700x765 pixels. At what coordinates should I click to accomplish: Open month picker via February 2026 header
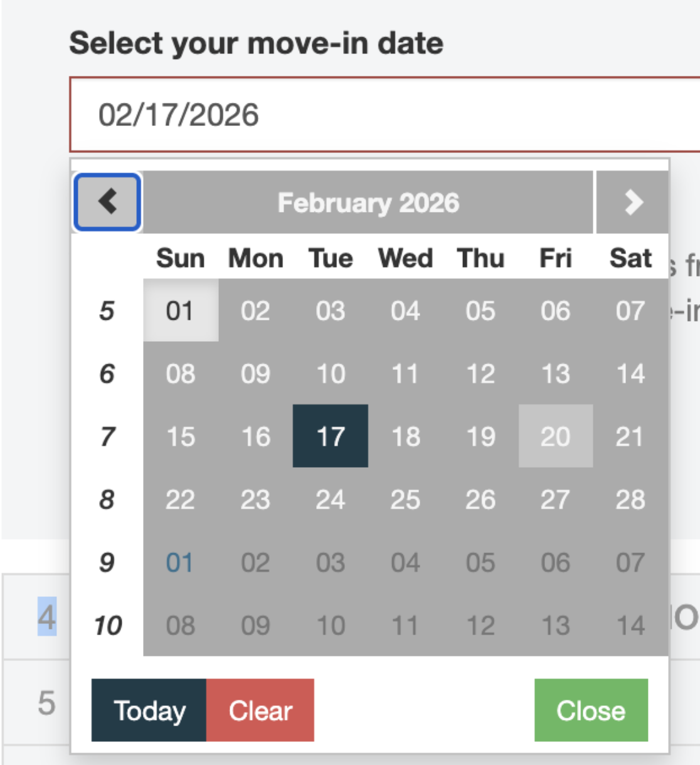click(x=368, y=203)
